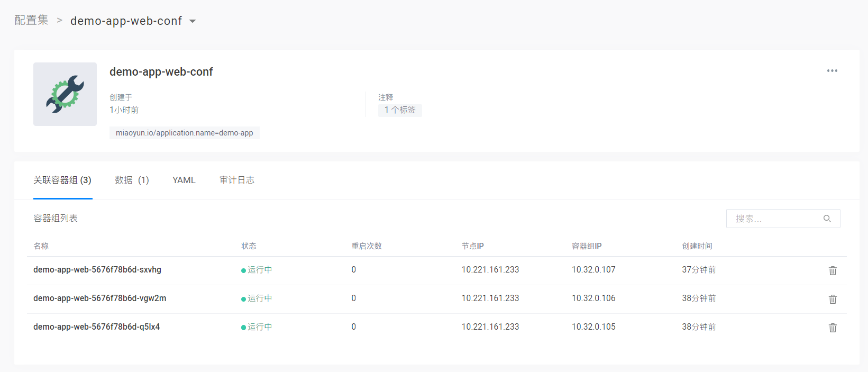Open pod demo-app-web-5676f78b6d-q5lx4
Screen dimensions: 868x372
click(96, 327)
